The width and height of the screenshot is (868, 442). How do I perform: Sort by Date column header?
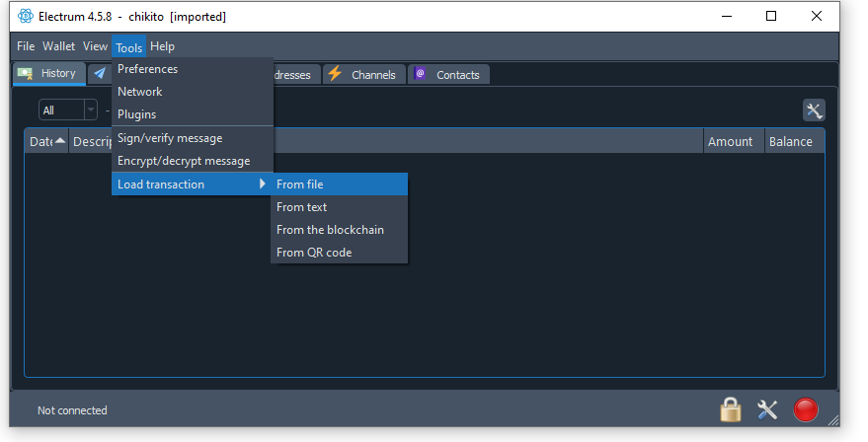[x=46, y=142]
